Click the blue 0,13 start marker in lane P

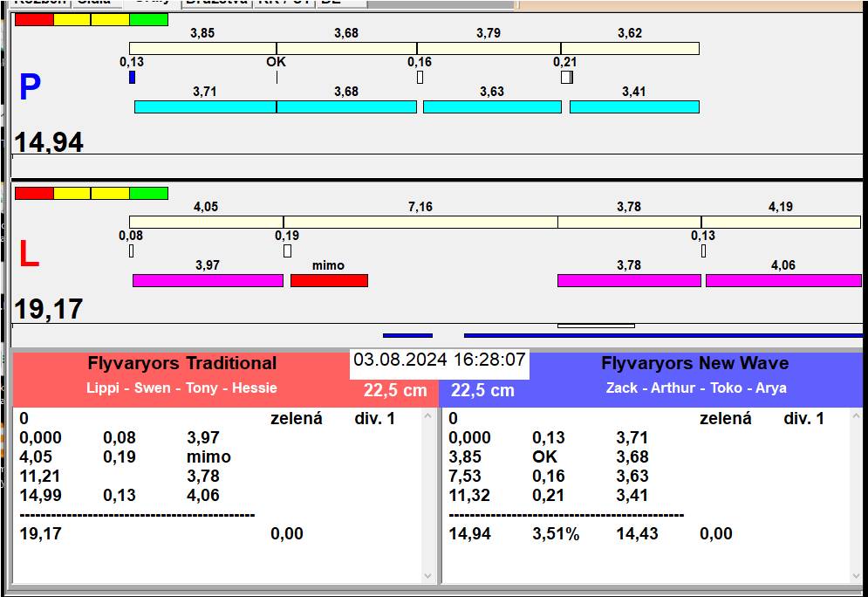coord(132,78)
